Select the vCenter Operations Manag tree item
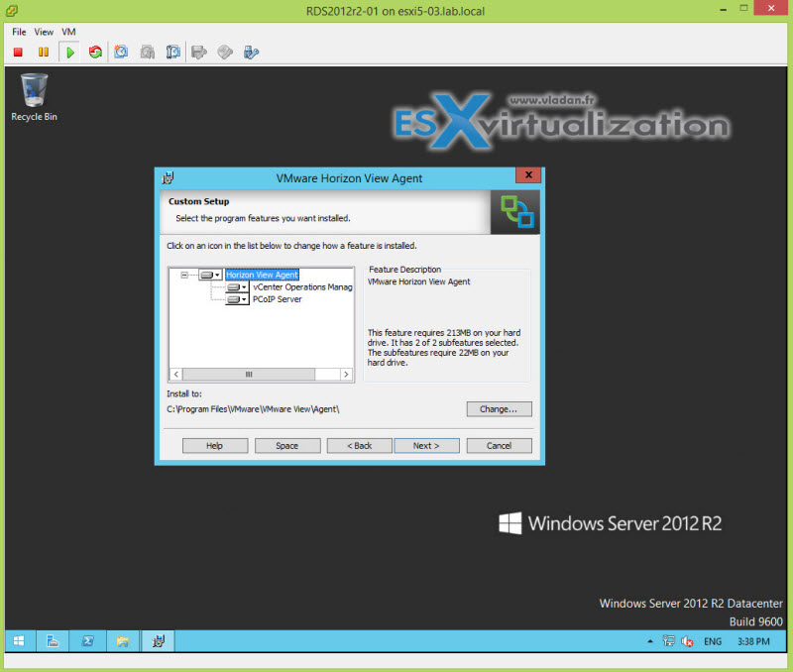Screen dimensions: 793x672 302,287
